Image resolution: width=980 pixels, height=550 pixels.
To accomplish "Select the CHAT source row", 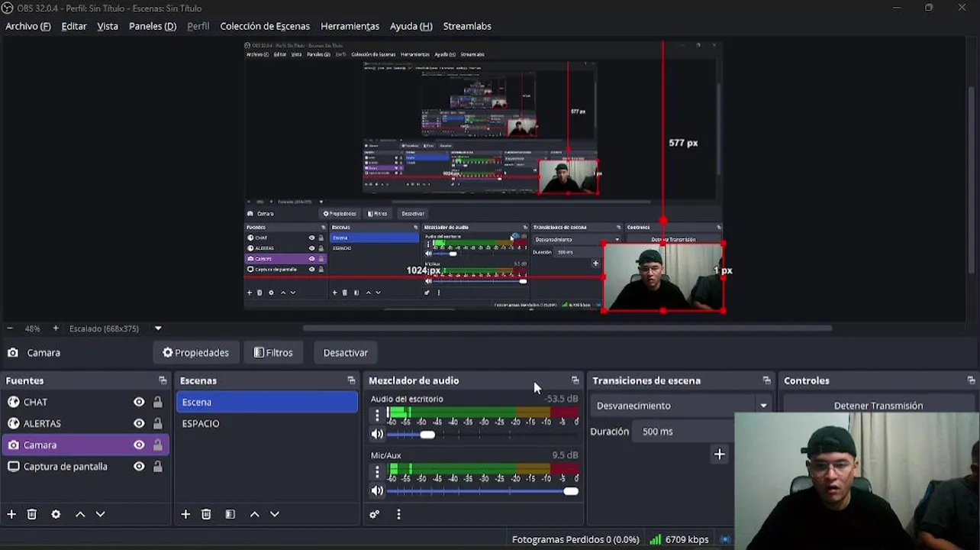I will (x=85, y=402).
